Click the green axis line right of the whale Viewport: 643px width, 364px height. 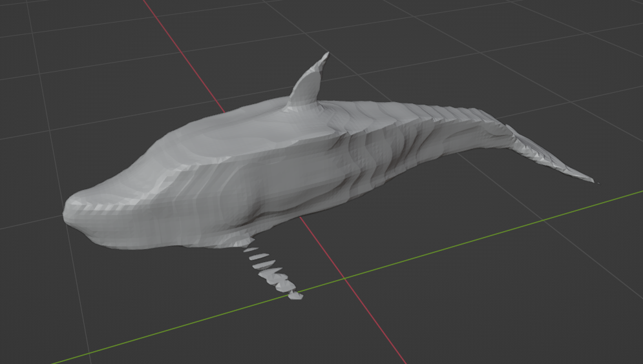pos(517,227)
